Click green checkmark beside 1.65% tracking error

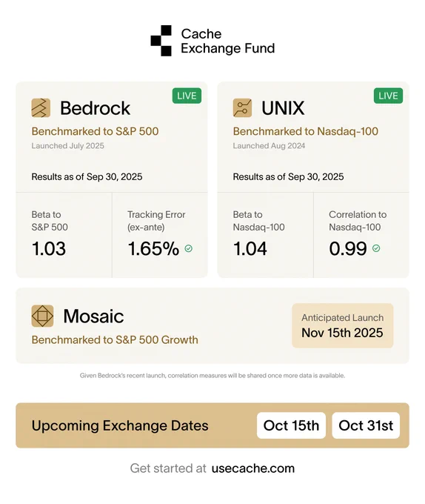tap(189, 248)
